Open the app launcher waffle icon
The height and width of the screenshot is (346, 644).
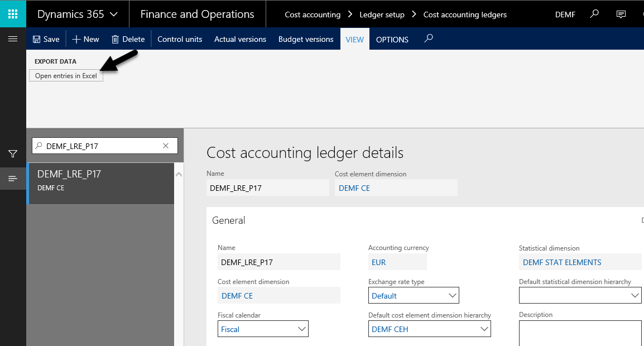pyautogui.click(x=13, y=14)
